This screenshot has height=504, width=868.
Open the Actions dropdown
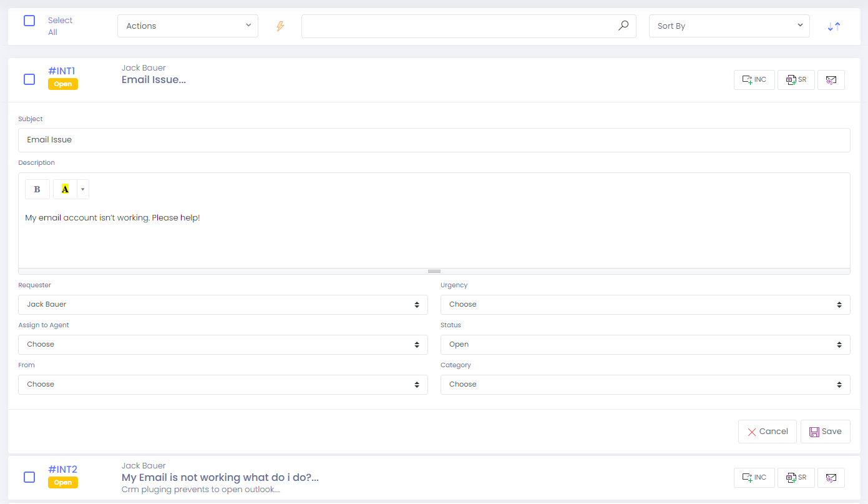tap(187, 26)
